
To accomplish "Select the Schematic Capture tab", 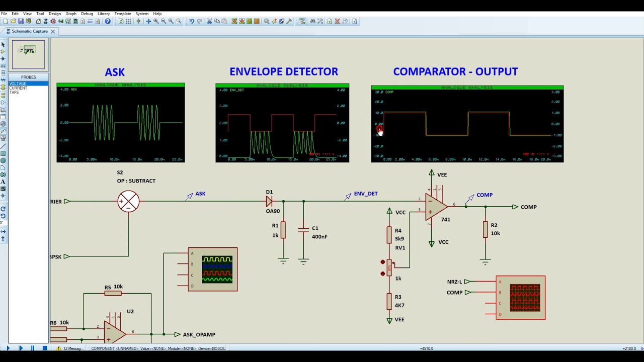I will click(29, 31).
